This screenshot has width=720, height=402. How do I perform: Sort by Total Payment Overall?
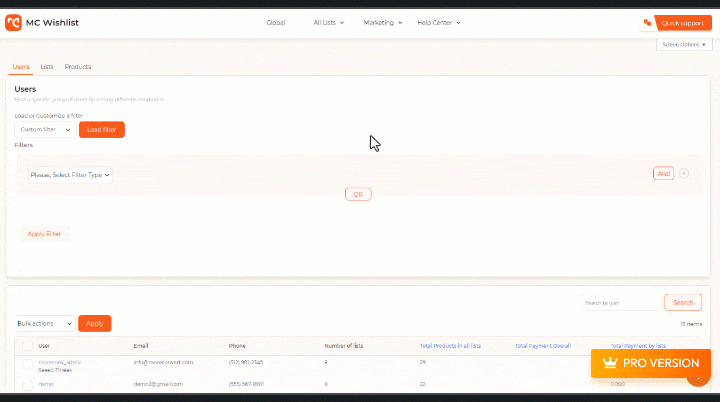tap(542, 346)
